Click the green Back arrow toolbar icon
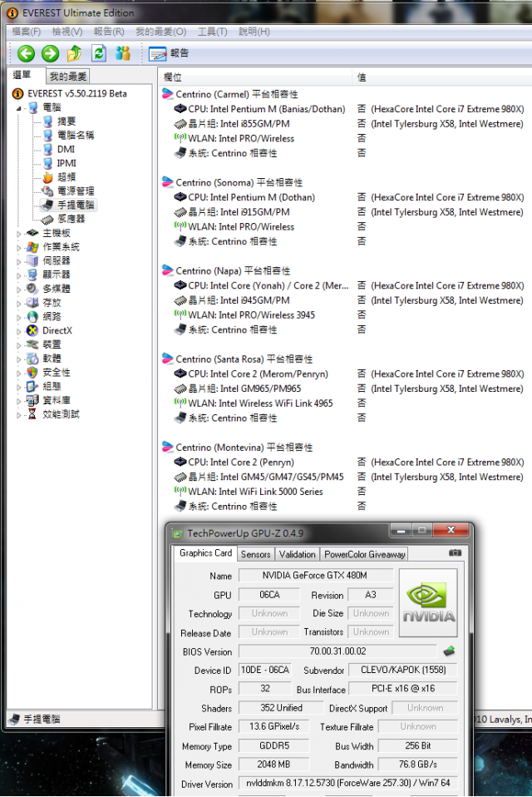 pos(26,53)
